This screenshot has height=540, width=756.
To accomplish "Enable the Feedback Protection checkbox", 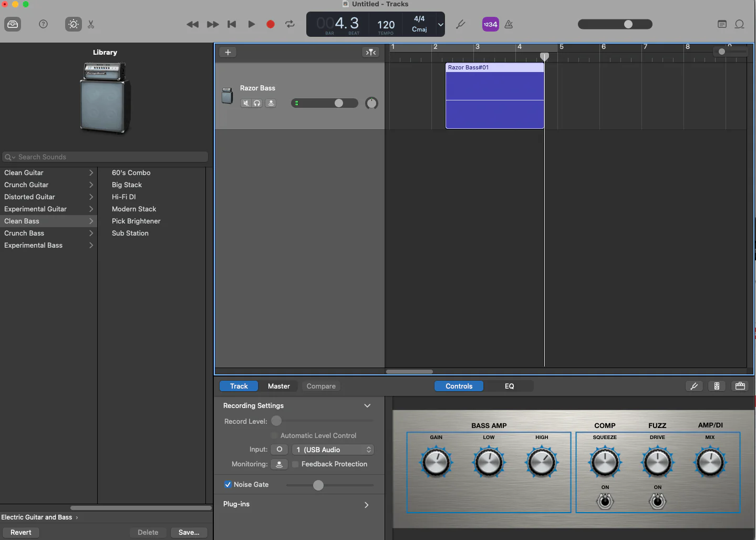I will (295, 464).
